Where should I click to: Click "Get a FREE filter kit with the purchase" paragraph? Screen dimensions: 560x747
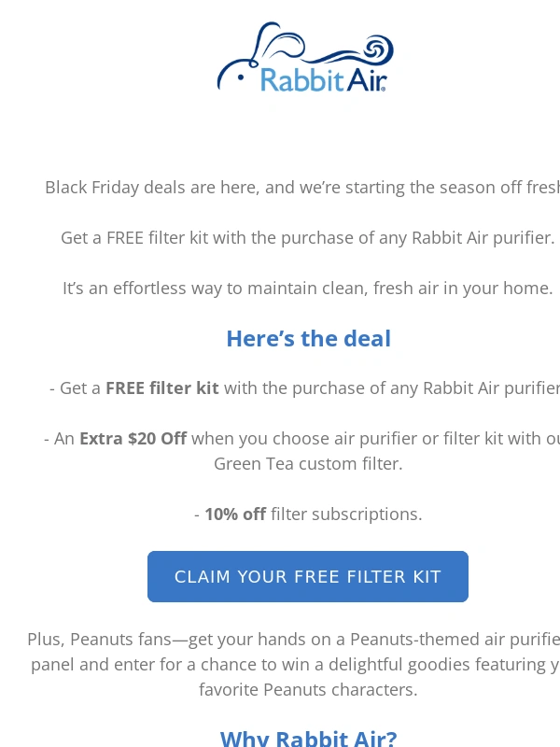pyautogui.click(x=308, y=238)
